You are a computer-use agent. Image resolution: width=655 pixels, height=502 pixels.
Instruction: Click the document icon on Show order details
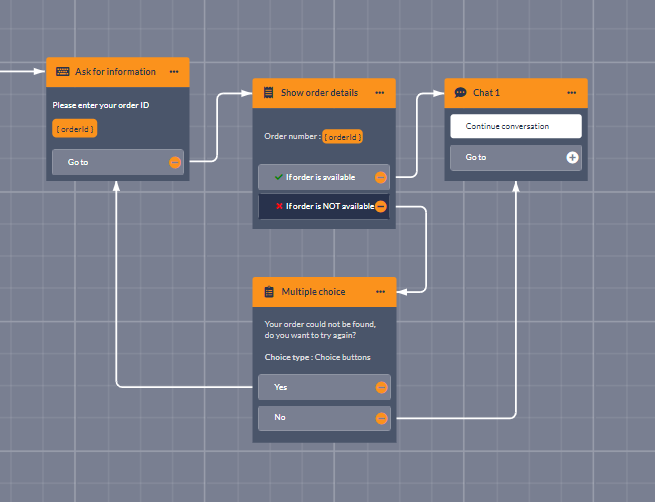click(x=268, y=93)
